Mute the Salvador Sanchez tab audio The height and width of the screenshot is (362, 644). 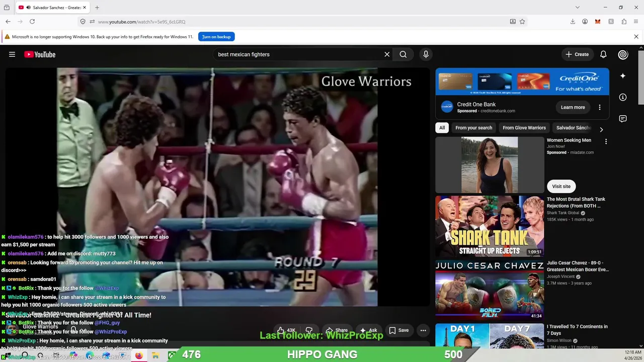[28, 8]
